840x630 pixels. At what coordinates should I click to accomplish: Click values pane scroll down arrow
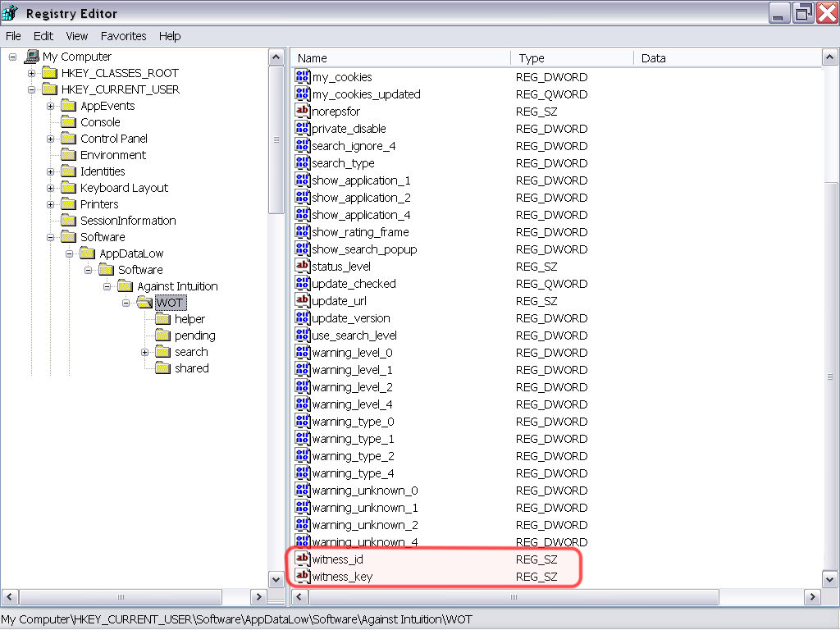point(829,579)
